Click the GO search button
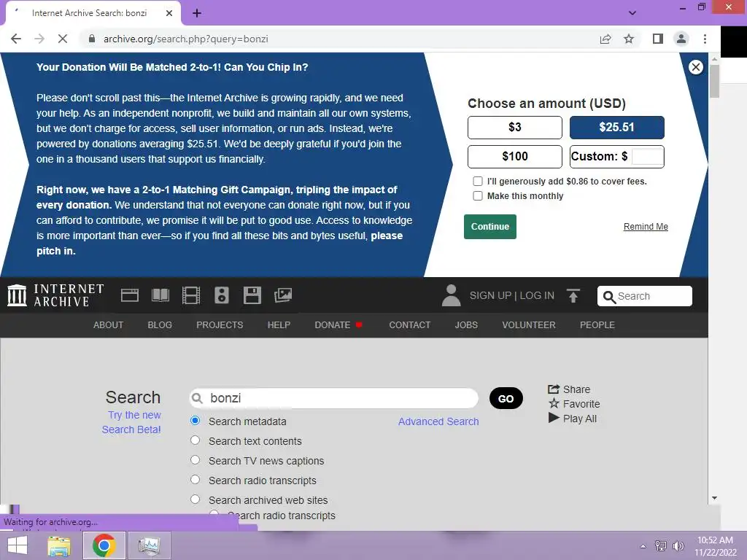Viewport: 747px width, 560px height. (x=506, y=398)
